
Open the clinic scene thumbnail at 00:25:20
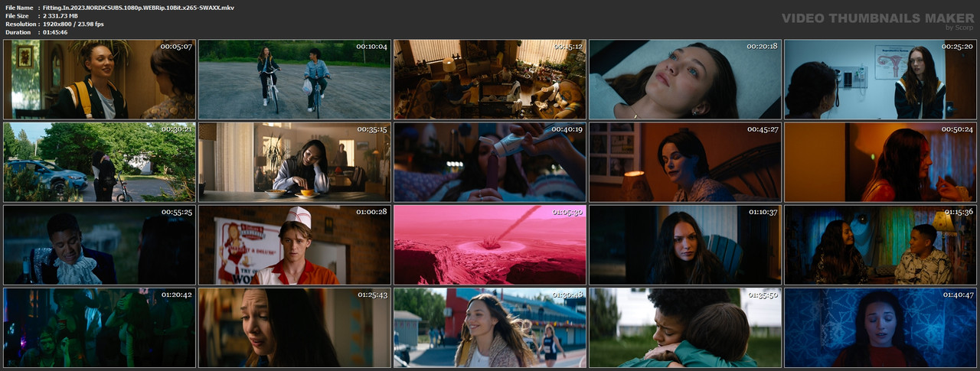click(x=880, y=80)
